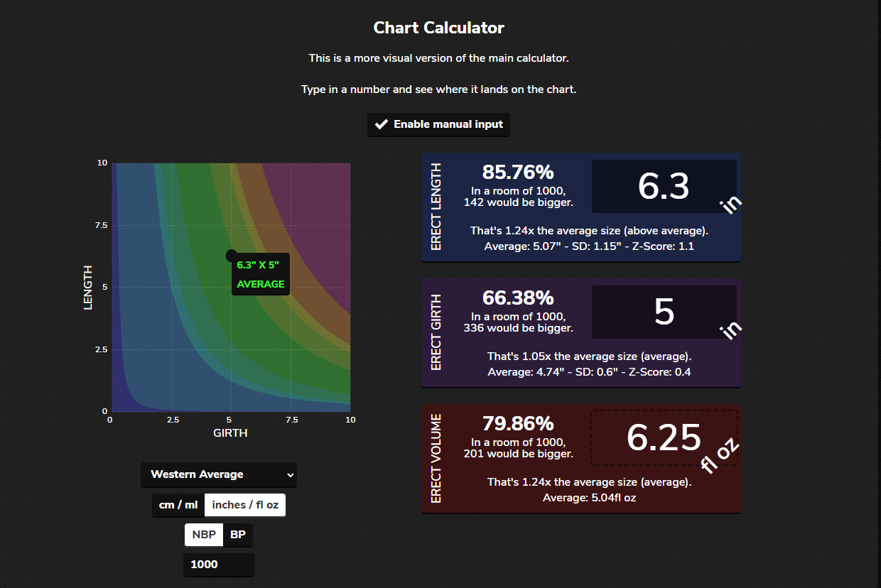Click the 85.76% length percentile
Screen dimensions: 881x588
point(518,173)
